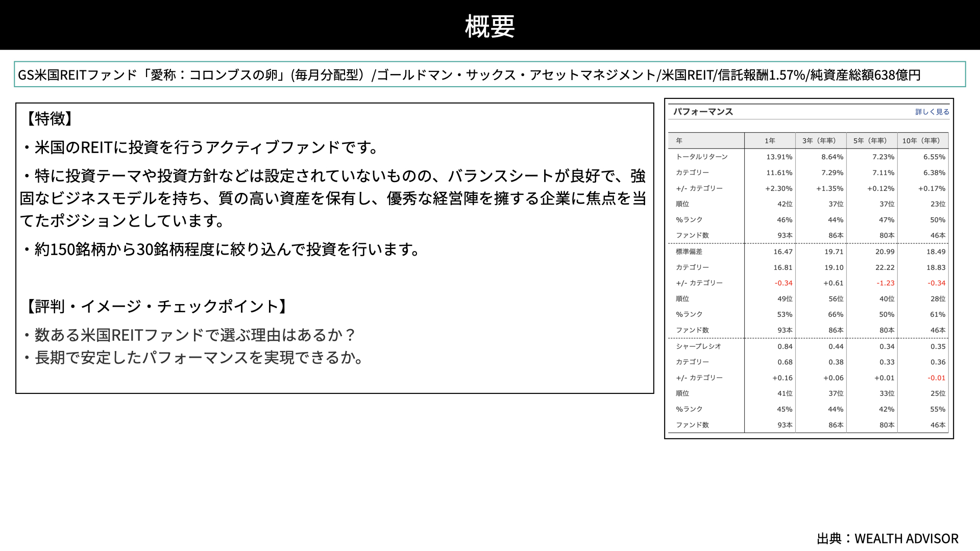Select line 約150銘柄から30銘柄程度に絞り込んで
Viewport: 980px width, 551px height.
pyautogui.click(x=222, y=249)
